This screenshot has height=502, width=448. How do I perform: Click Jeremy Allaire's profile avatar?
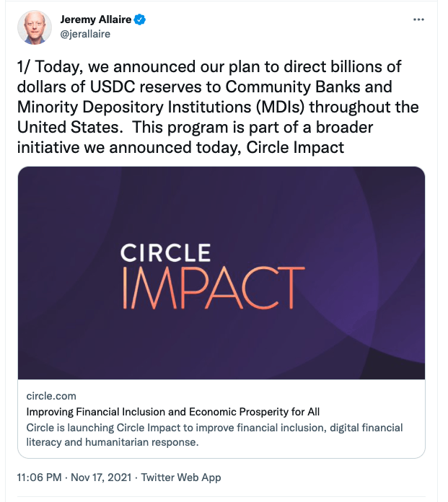pyautogui.click(x=34, y=27)
